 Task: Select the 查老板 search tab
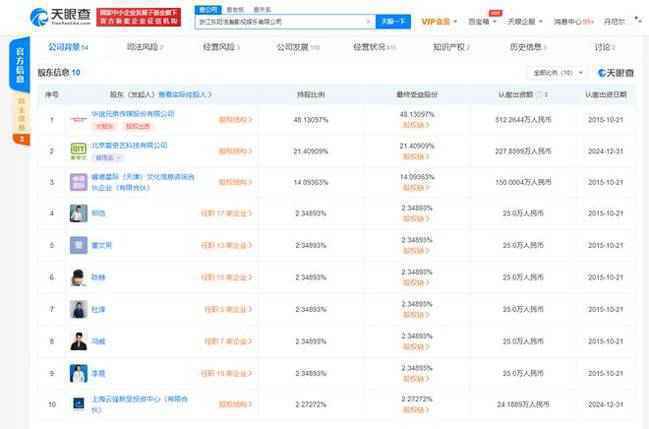click(x=235, y=10)
